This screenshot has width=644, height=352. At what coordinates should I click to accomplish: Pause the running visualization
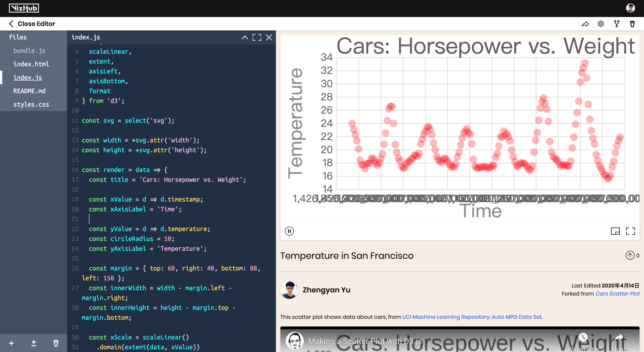pyautogui.click(x=289, y=231)
